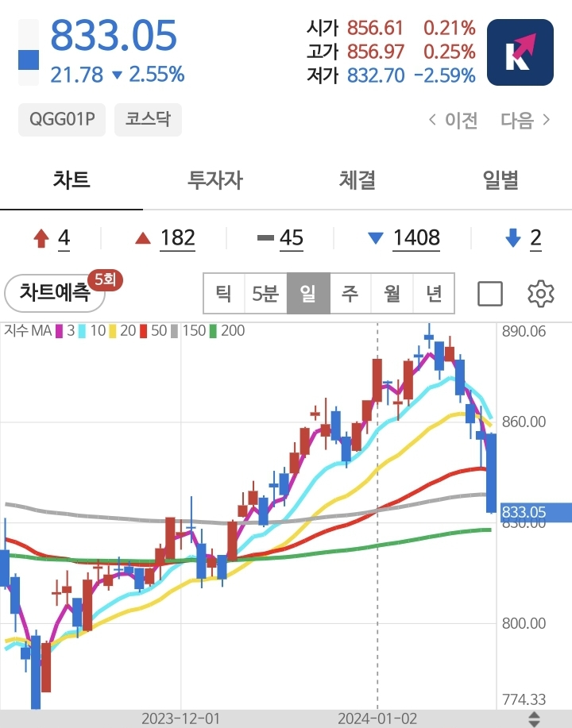572x728 pixels.
Task: Click the 2.55% change percentage
Action: tap(157, 75)
